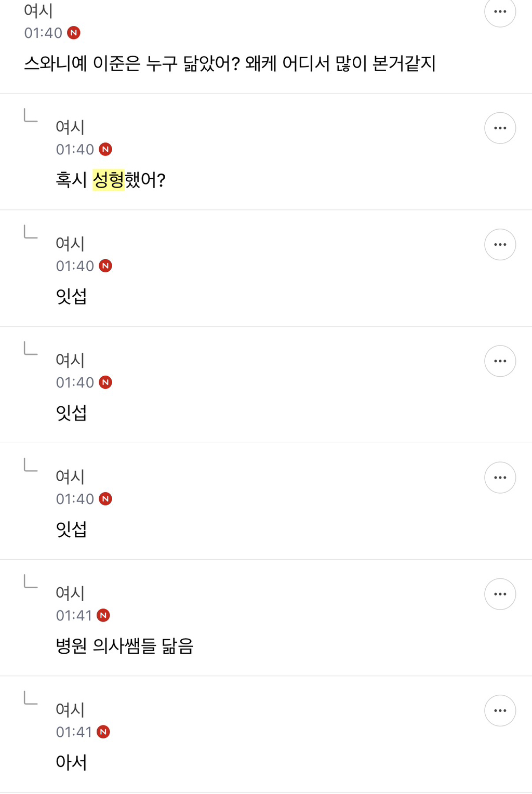532x794 pixels.
Task: Click the 01:40 timestamp on the top comment
Action: point(43,33)
